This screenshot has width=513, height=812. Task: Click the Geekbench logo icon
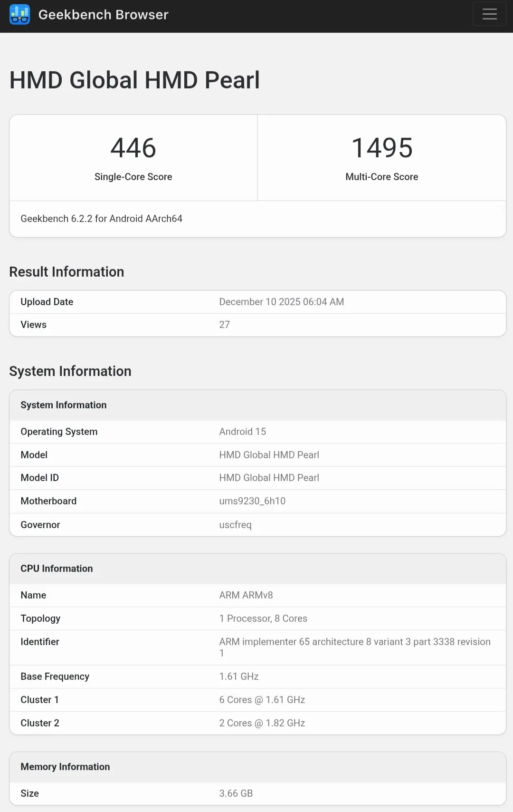click(x=19, y=15)
